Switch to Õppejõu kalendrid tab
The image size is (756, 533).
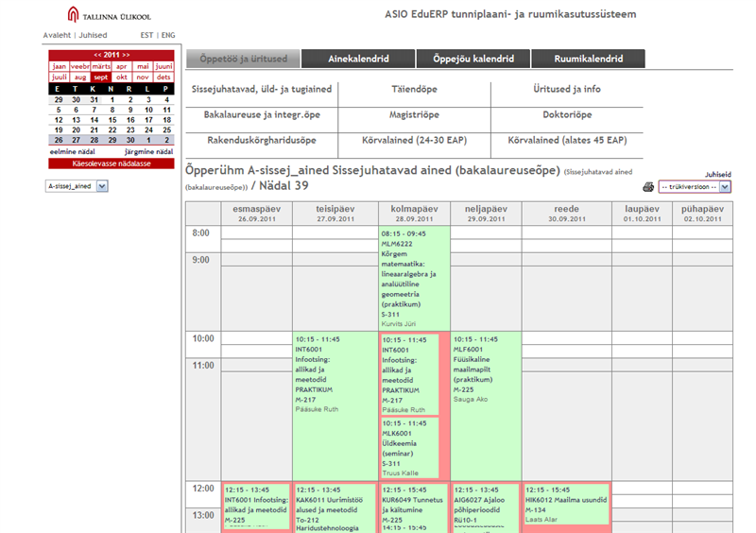(473, 59)
